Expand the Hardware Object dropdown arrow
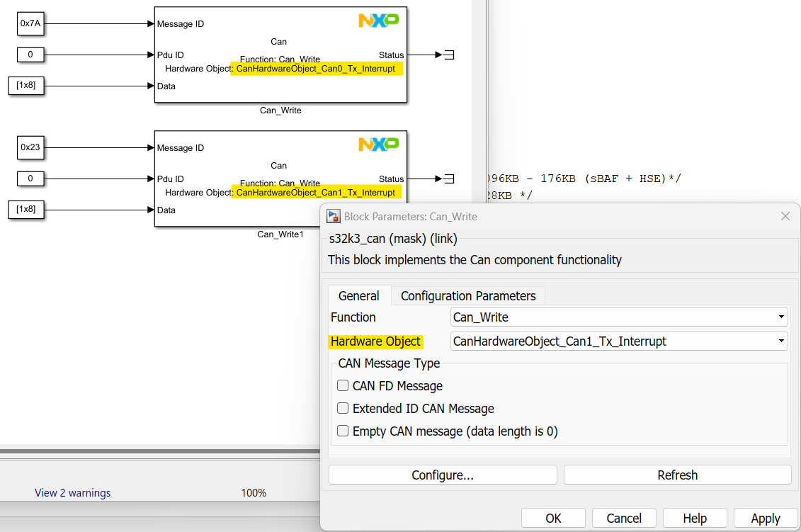Viewport: 801px width, 532px height. coord(781,341)
